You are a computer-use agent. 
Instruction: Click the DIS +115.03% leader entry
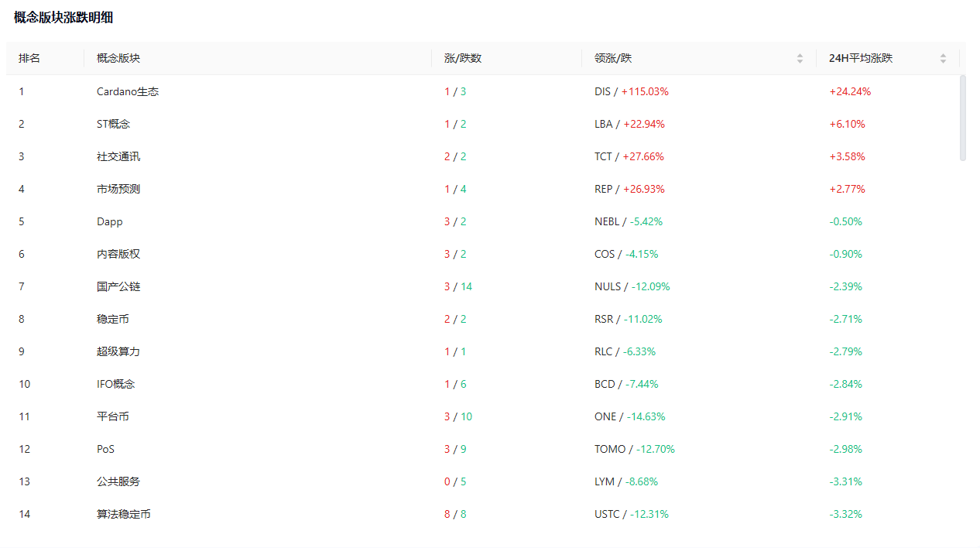point(631,91)
